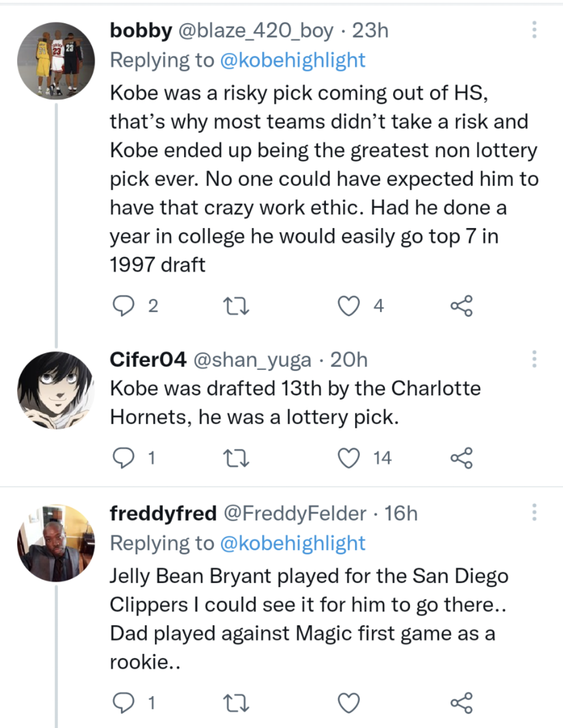Share Cifer04's tweet
Viewport: 563px width, 728px height.
461,458
